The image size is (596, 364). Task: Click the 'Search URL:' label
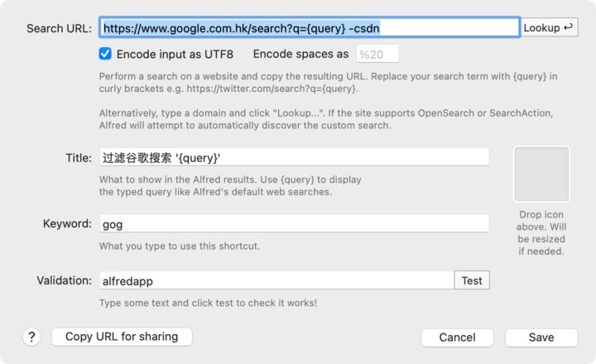pyautogui.click(x=60, y=28)
